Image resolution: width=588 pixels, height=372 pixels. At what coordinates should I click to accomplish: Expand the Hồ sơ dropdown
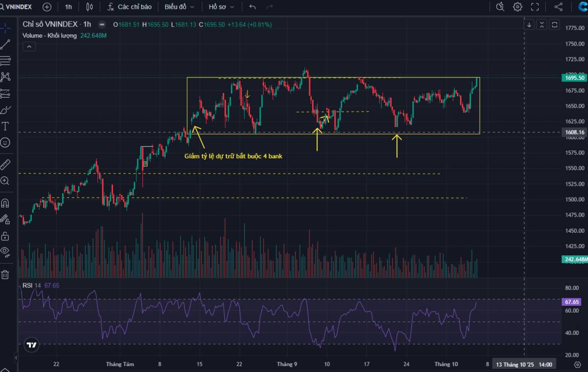(x=220, y=7)
